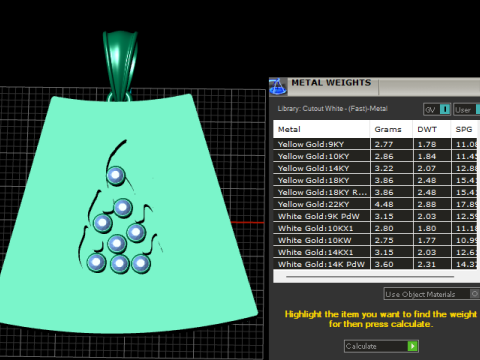Click the Use Object Materials round icon
Viewport: 480px width, 360px height.
(475, 294)
